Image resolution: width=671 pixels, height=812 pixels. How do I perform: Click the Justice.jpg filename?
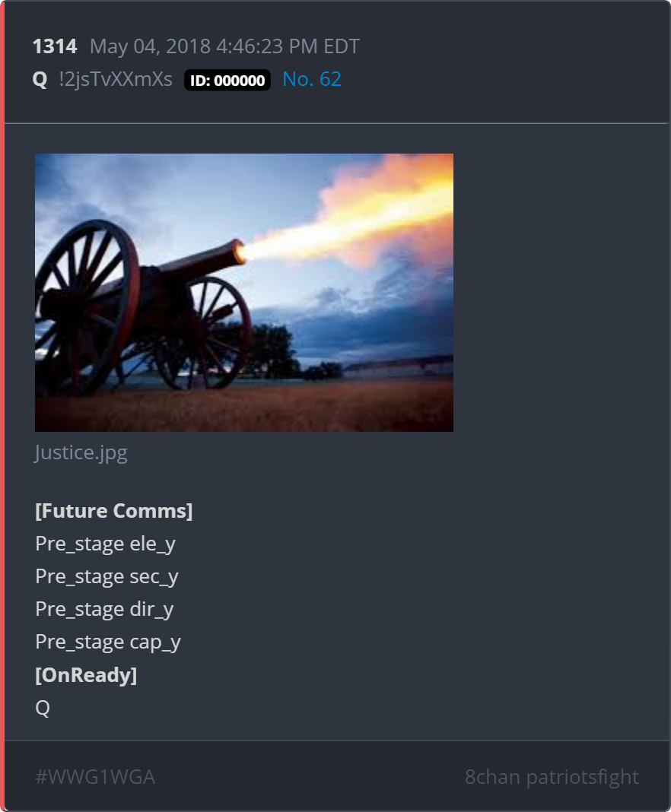point(81,452)
